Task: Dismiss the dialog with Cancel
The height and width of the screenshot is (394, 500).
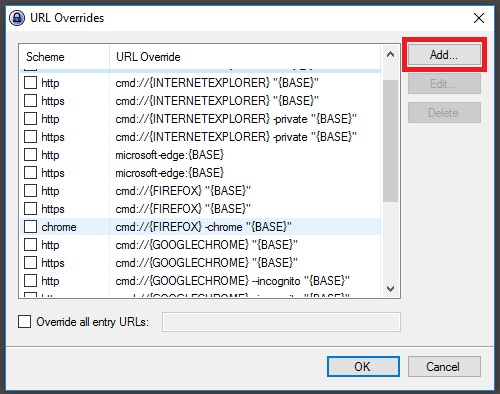Action: pos(444,367)
